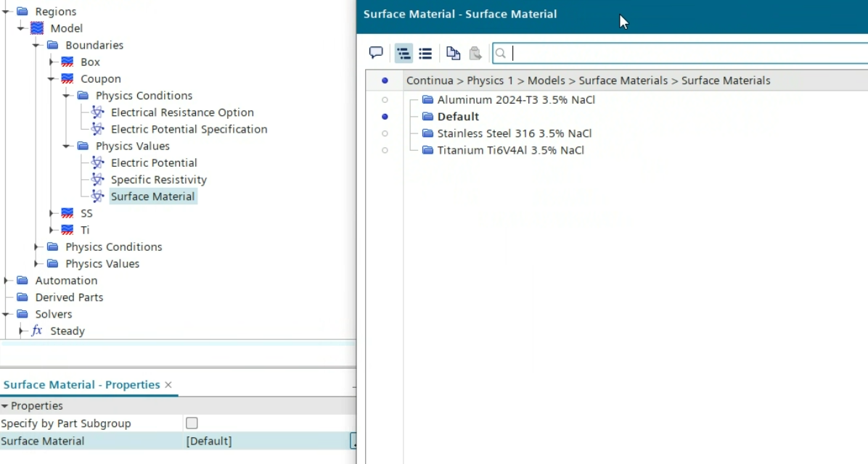Click the Model region icon
Image resolution: width=868 pixels, height=464 pixels.
pyautogui.click(x=37, y=28)
